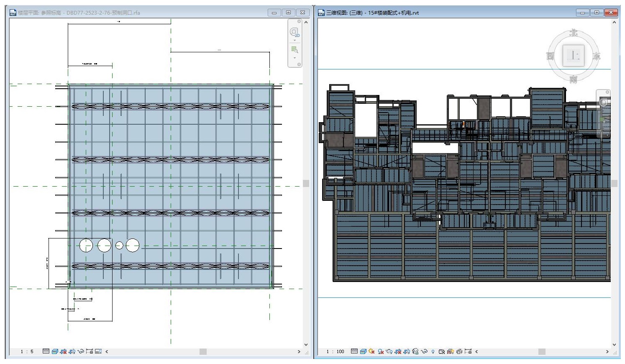Image resolution: width=625 pixels, height=364 pixels.
Task: Click 2D steering wheel in floor plan navigation bar
Action: tap(295, 32)
